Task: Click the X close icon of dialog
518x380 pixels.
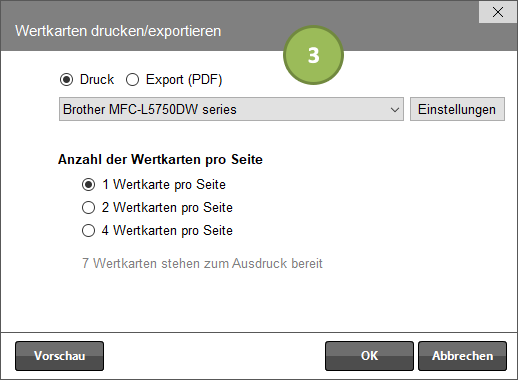Action: pos(498,12)
